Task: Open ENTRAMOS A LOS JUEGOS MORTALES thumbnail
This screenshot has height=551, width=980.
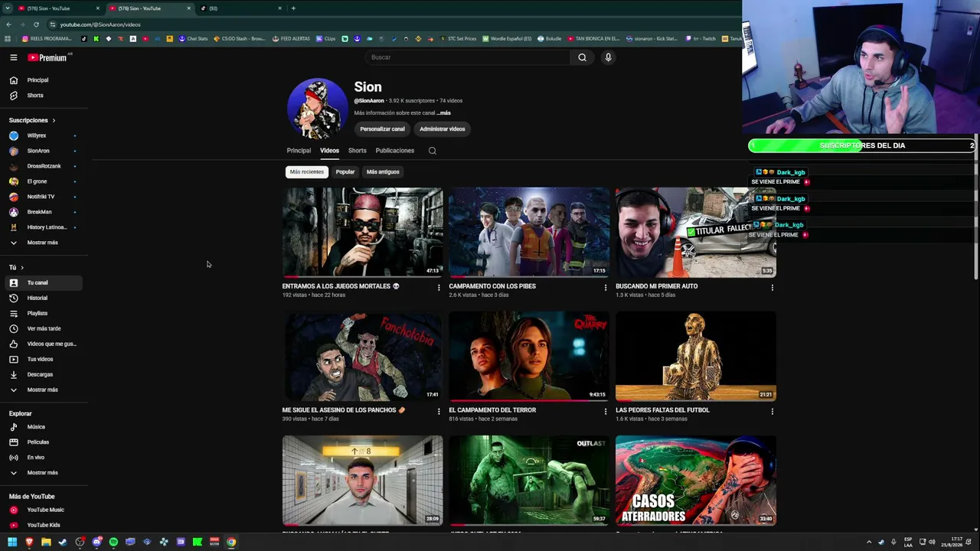Action: pyautogui.click(x=362, y=232)
